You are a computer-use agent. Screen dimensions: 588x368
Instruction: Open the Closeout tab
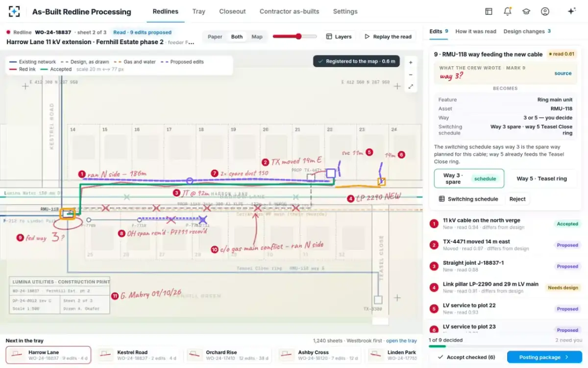point(232,11)
